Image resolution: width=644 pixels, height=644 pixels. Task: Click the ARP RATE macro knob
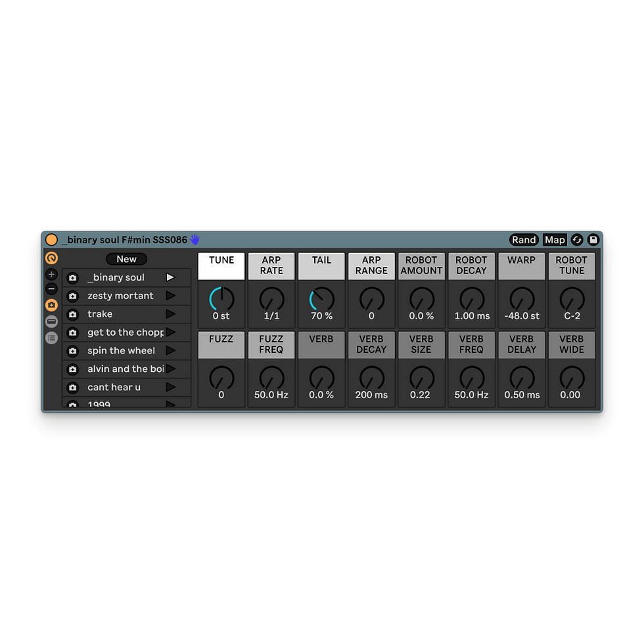click(271, 299)
